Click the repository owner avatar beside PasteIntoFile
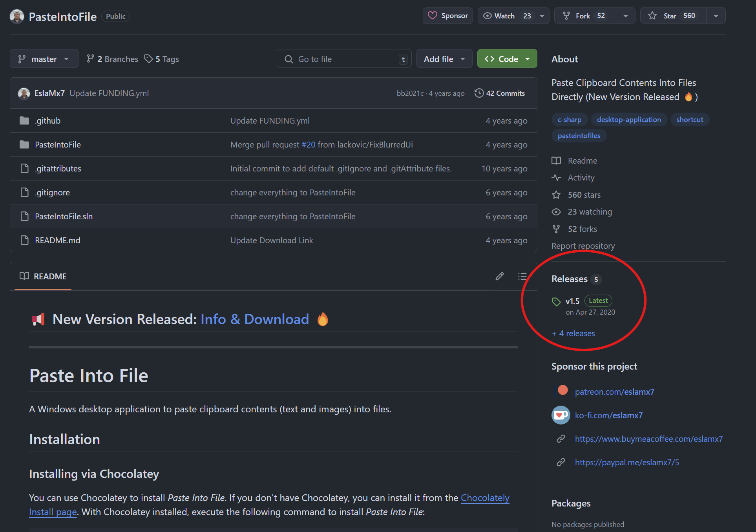The height and width of the screenshot is (532, 756). [17, 16]
